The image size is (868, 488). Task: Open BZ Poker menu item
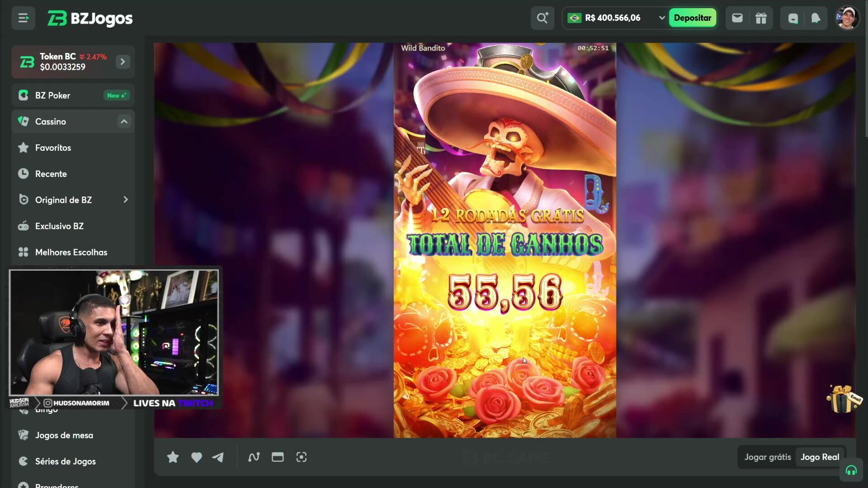point(73,96)
